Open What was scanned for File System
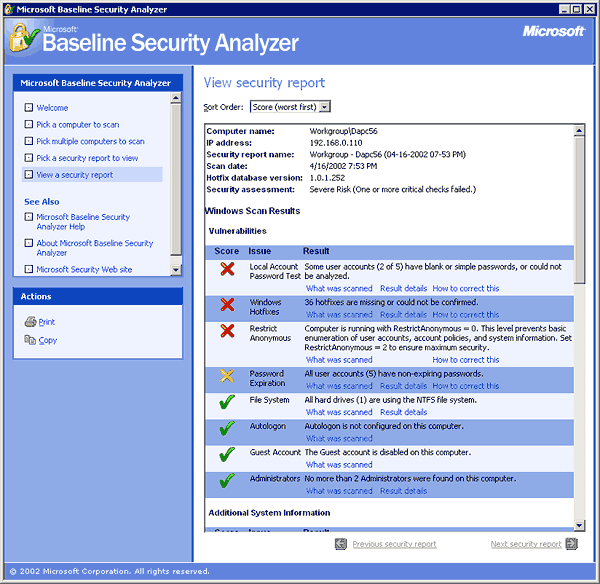600x584 pixels. [x=339, y=412]
